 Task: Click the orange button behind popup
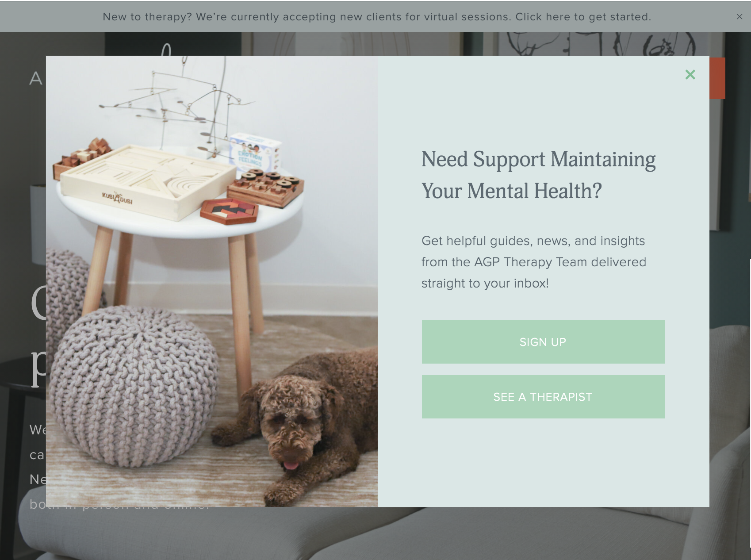(717, 78)
